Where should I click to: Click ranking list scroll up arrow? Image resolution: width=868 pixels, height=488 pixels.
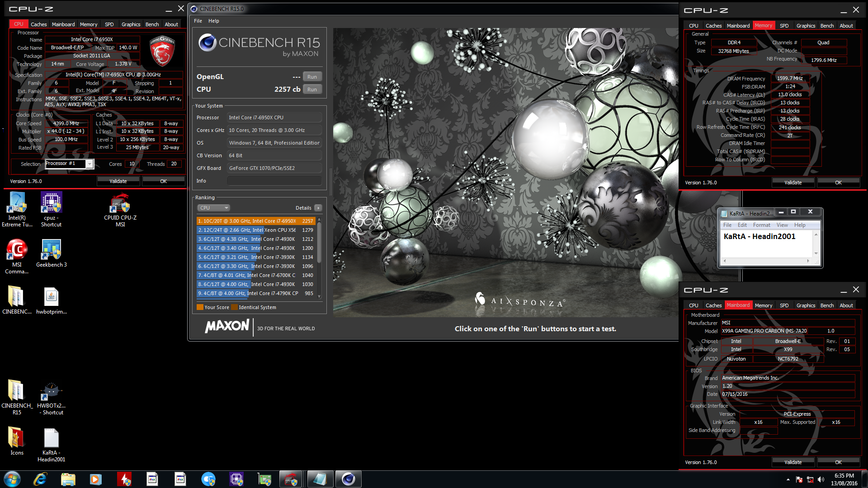click(320, 220)
